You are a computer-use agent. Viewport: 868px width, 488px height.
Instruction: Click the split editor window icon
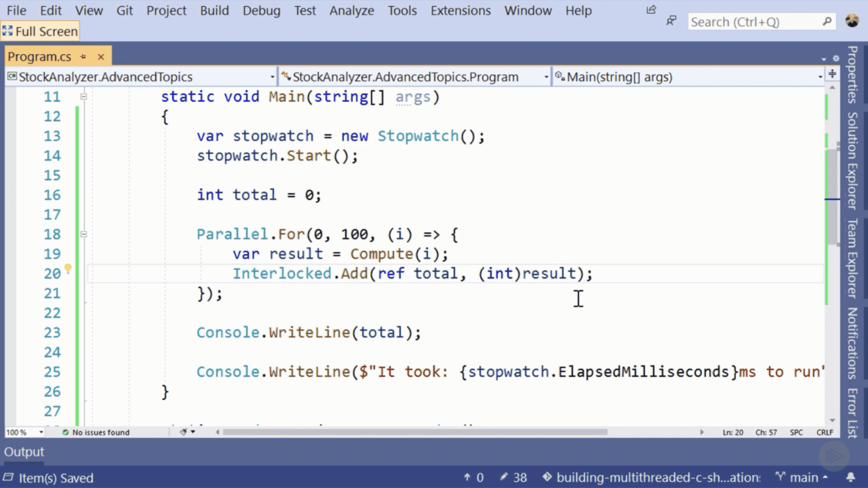[x=832, y=74]
